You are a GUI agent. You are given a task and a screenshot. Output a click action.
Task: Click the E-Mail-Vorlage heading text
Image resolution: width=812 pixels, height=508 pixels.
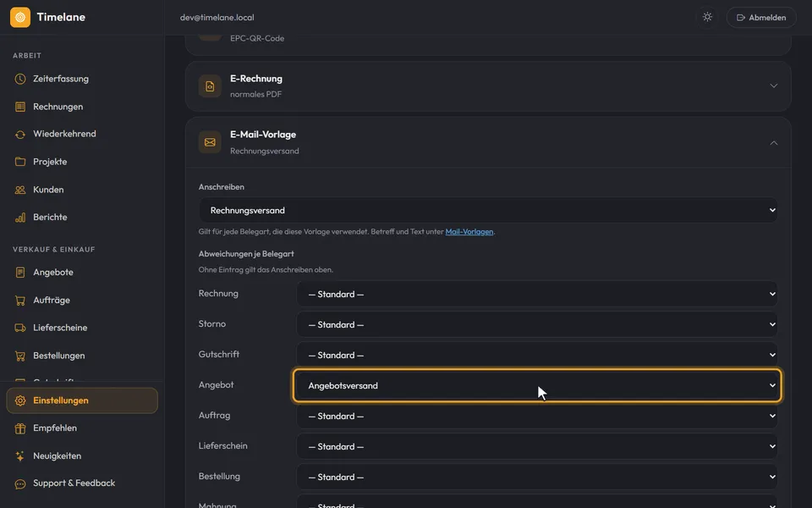coord(263,135)
